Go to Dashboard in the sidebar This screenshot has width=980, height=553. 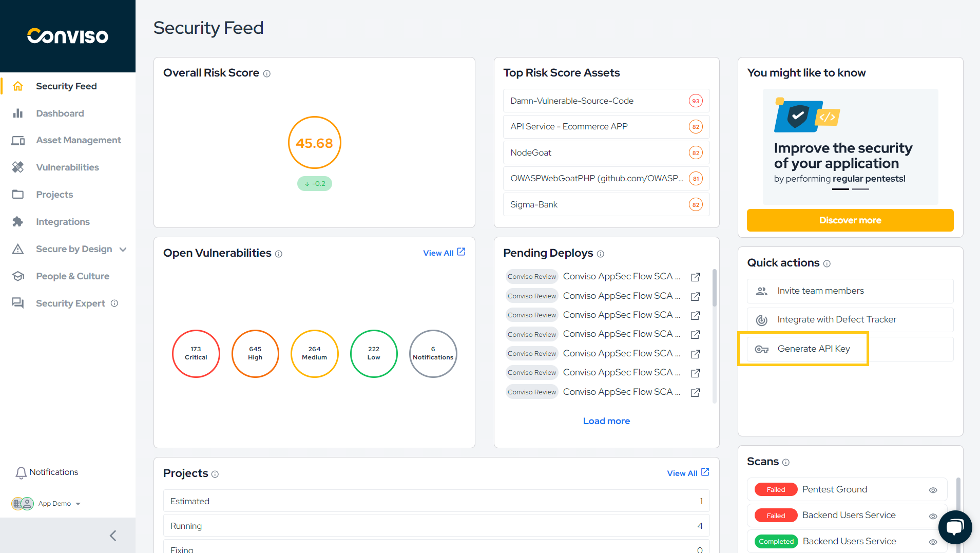click(60, 113)
